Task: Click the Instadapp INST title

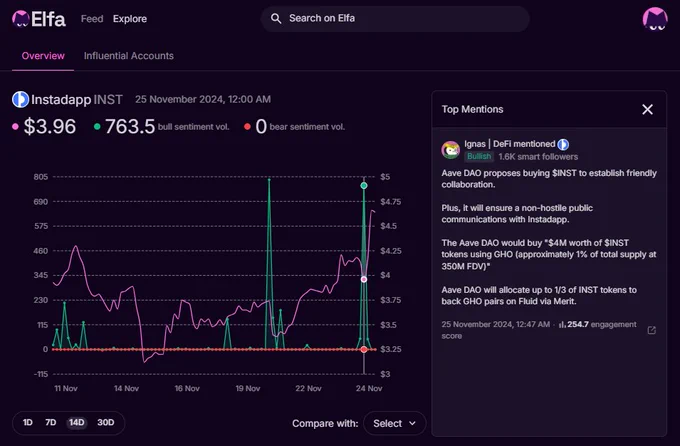Action: (77, 99)
